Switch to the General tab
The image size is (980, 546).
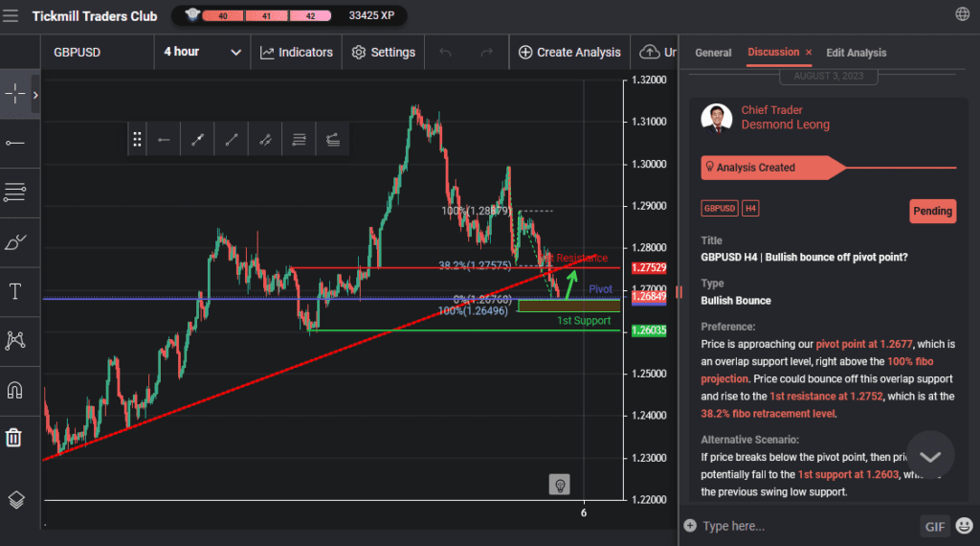[x=713, y=53]
